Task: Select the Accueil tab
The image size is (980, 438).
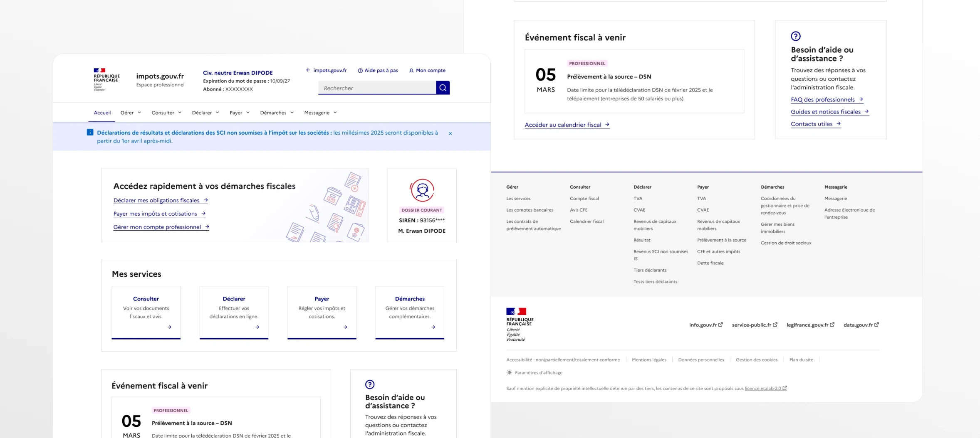Action: click(102, 113)
